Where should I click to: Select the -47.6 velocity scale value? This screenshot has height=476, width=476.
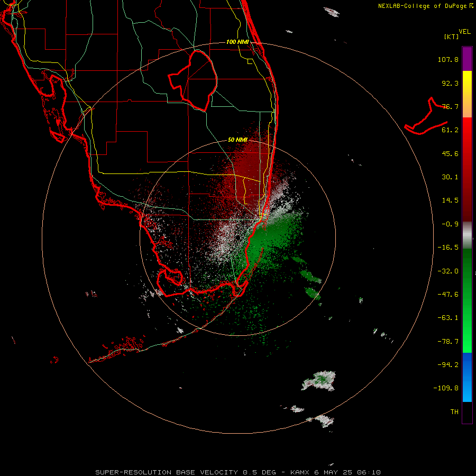click(448, 295)
